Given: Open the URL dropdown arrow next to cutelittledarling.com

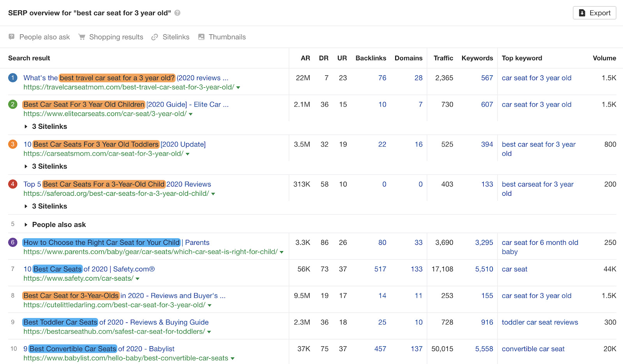Looking at the screenshot, I should [x=209, y=305].
